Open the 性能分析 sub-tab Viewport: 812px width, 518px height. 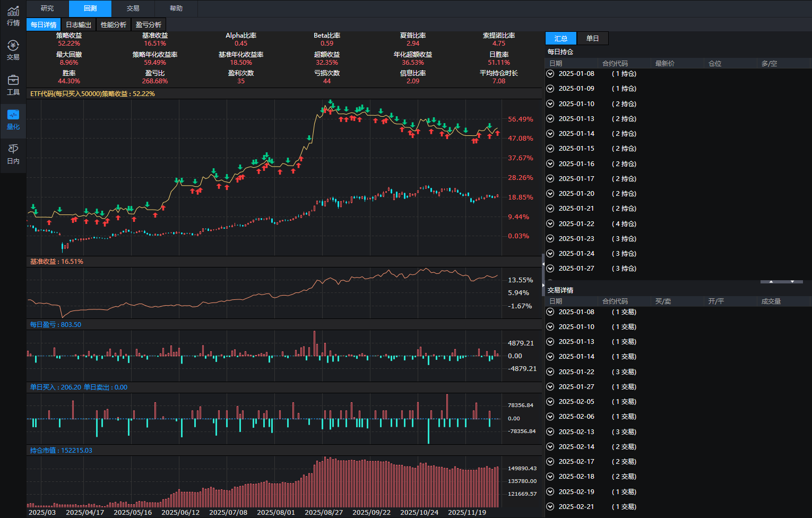pos(114,25)
